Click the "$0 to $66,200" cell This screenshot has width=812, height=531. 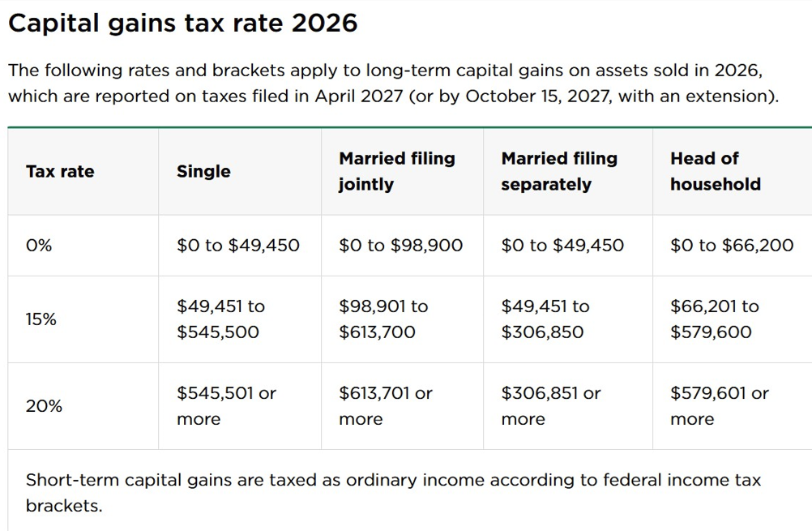tap(732, 245)
